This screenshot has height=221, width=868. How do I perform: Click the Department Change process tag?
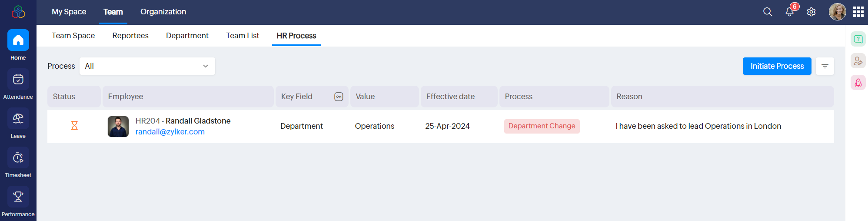coord(542,126)
